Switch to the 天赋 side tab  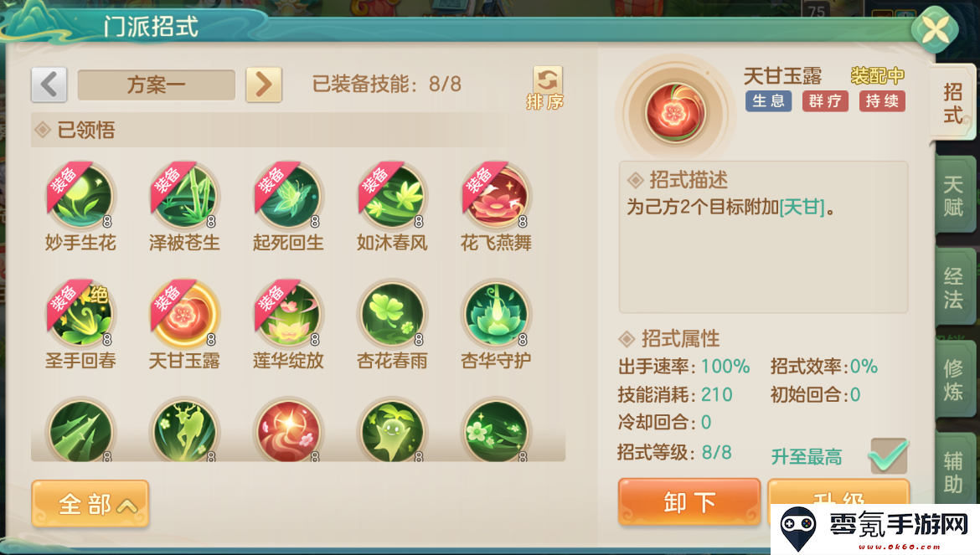pos(954,195)
